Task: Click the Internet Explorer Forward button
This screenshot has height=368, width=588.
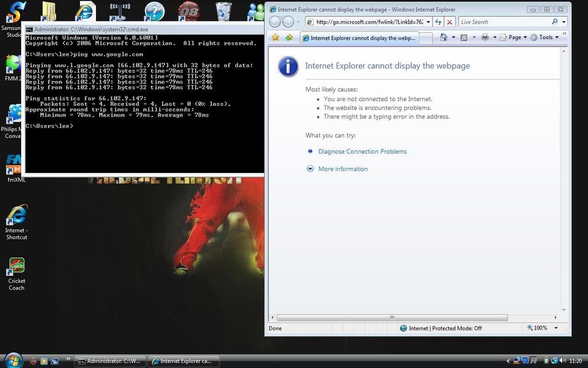Action: (x=288, y=22)
